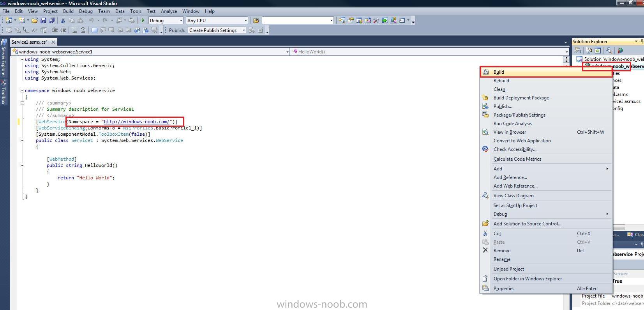Screen dimensions: 644x310
Task: Save the current file with the floppy icon
Action: click(x=43, y=20)
